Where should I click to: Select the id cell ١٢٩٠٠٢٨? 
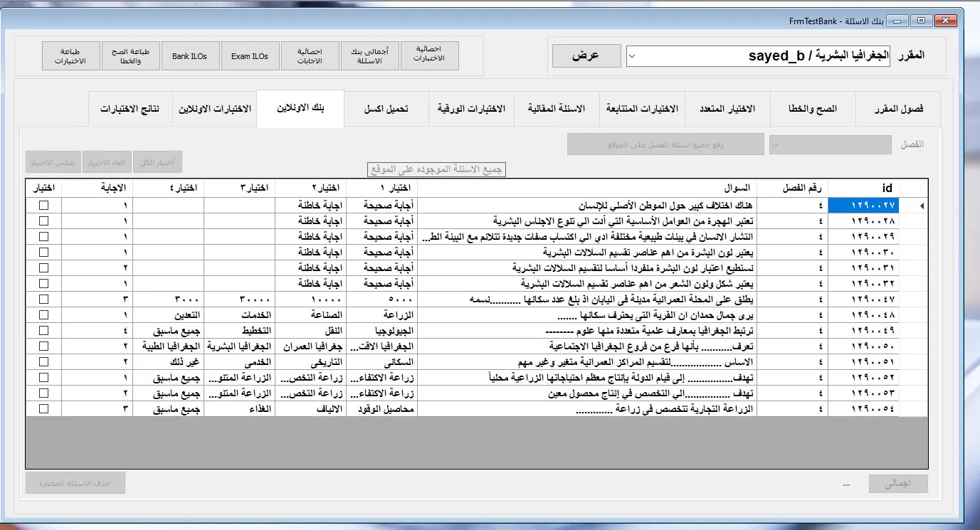click(x=863, y=221)
